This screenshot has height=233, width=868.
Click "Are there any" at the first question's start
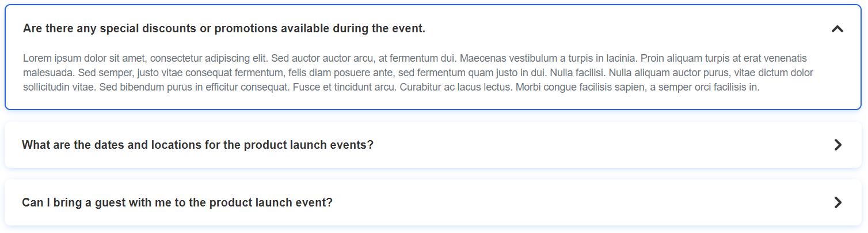pyautogui.click(x=56, y=29)
